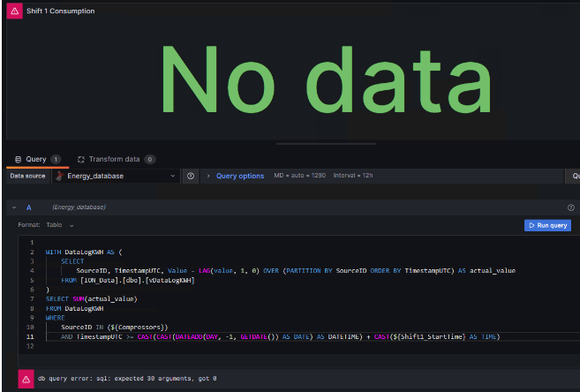Switch to the Transform data tab
Screen dimensions: 580x392
tap(117, 160)
